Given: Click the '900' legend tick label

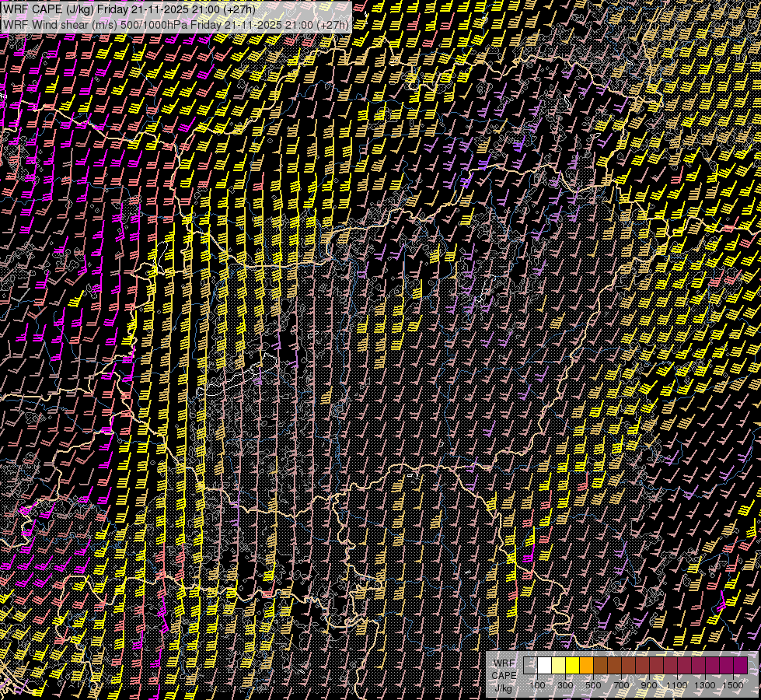Looking at the screenshot, I should [649, 685].
